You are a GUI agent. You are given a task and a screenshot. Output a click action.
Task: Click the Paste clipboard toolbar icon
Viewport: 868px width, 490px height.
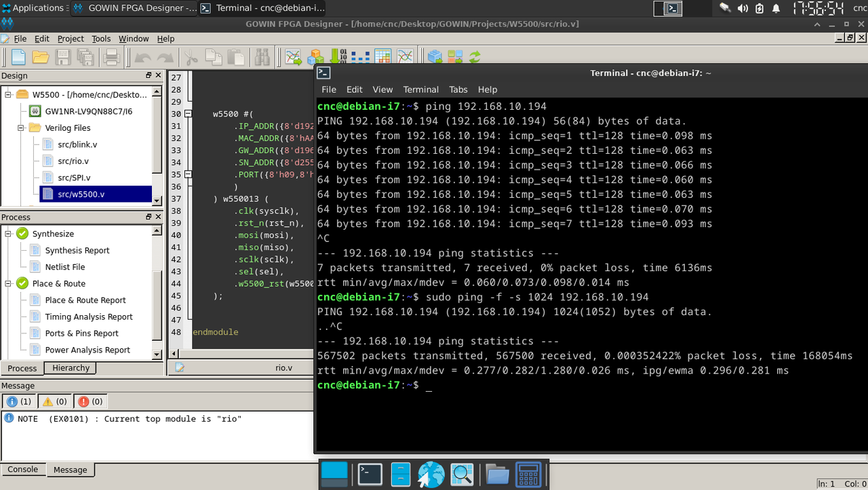235,57
